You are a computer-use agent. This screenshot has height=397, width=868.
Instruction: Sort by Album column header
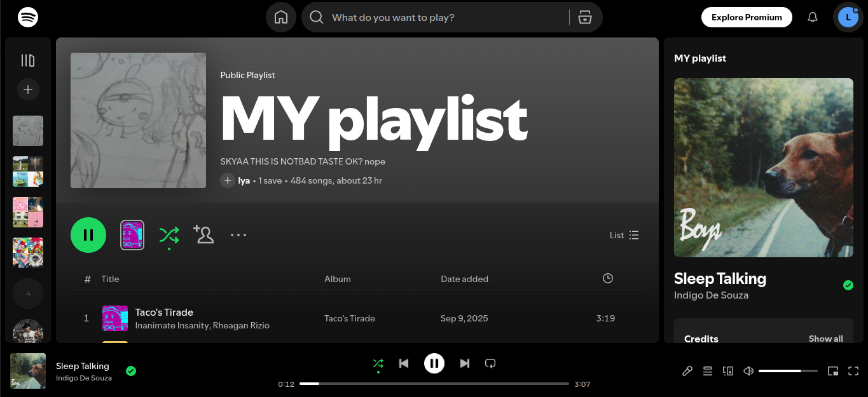[337, 279]
